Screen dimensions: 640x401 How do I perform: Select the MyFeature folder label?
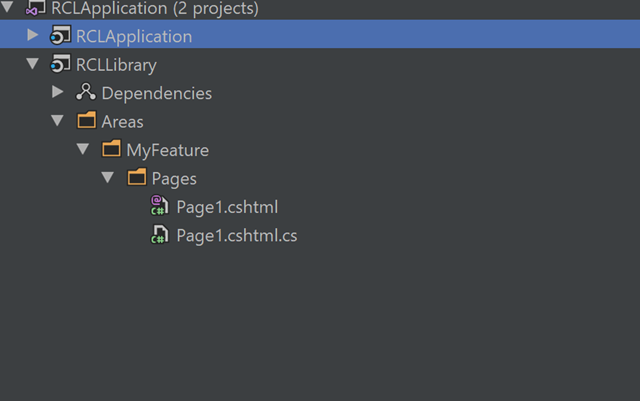coord(167,151)
